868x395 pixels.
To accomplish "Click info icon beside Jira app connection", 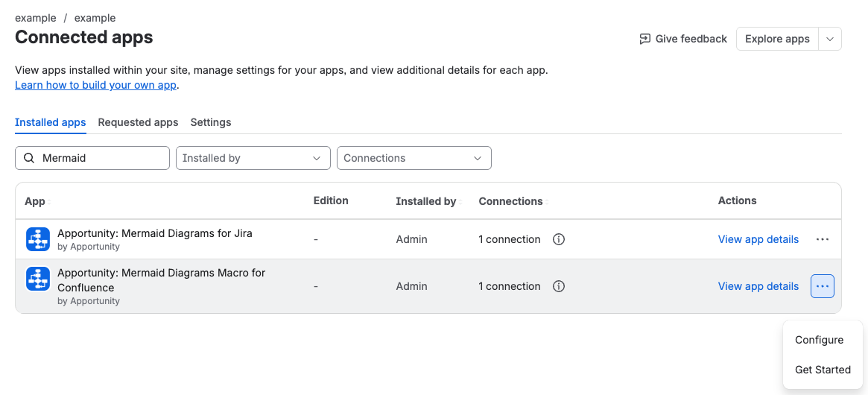I will [x=559, y=239].
